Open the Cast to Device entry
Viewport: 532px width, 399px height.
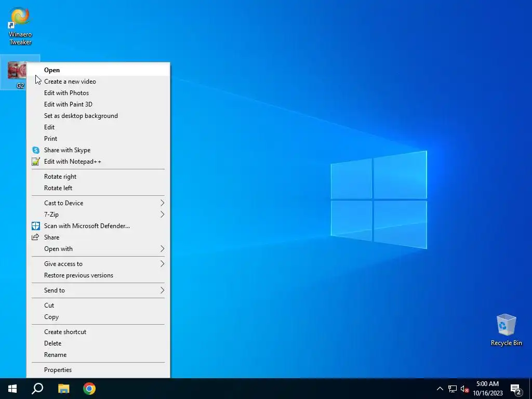tap(98, 203)
